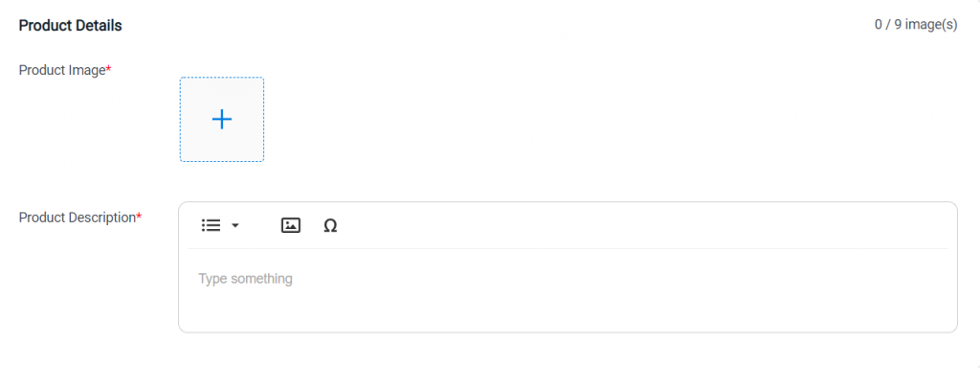Click the dashed-border image upload box

click(222, 119)
